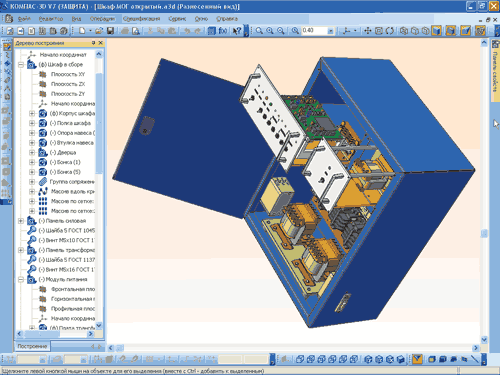Open the Сервис menu
This screenshot has height=375, width=500.
(x=177, y=19)
